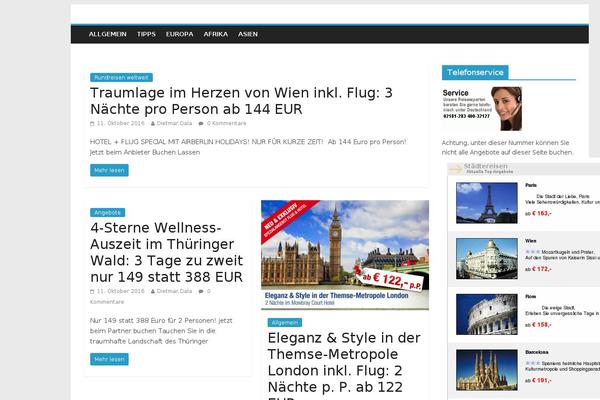This screenshot has width=600, height=400.
Task: Click the Rom price ab € 158,-
Action: click(x=538, y=325)
